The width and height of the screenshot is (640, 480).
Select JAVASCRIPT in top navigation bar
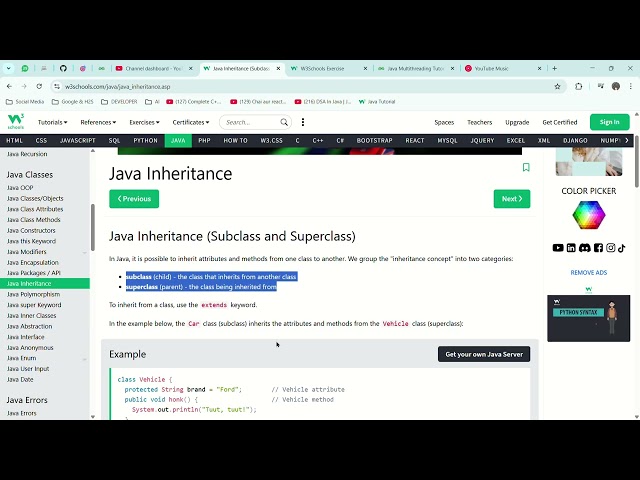tap(78, 140)
